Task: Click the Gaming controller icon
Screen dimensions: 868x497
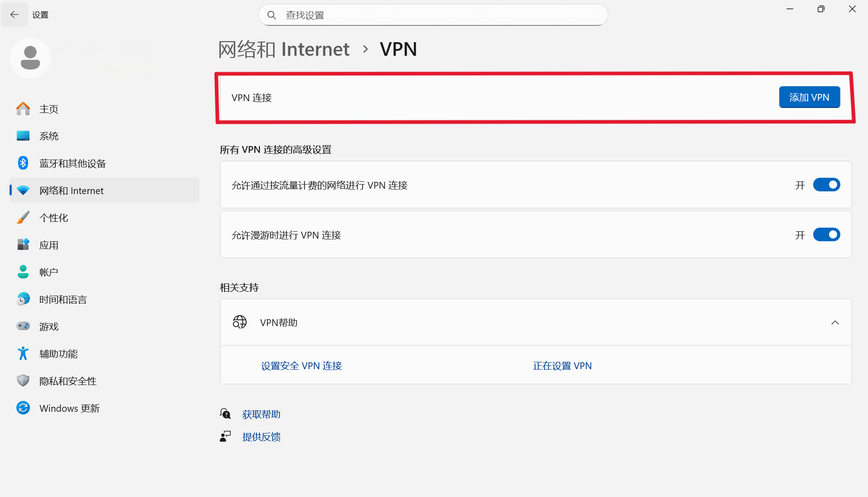Action: [23, 326]
